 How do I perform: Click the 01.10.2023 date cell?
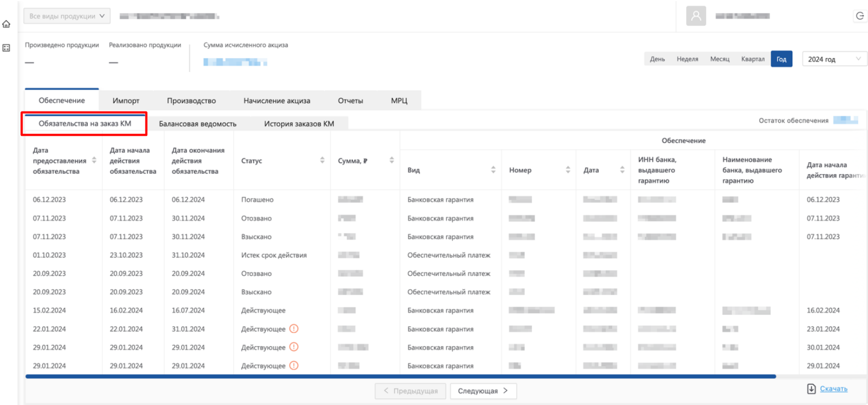click(x=49, y=255)
